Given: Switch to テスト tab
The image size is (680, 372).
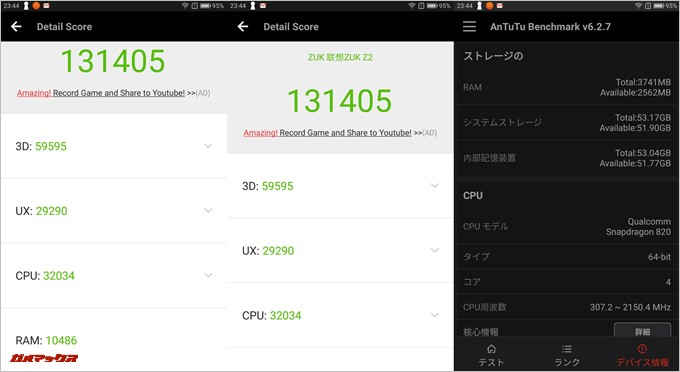Looking at the screenshot, I should [491, 356].
